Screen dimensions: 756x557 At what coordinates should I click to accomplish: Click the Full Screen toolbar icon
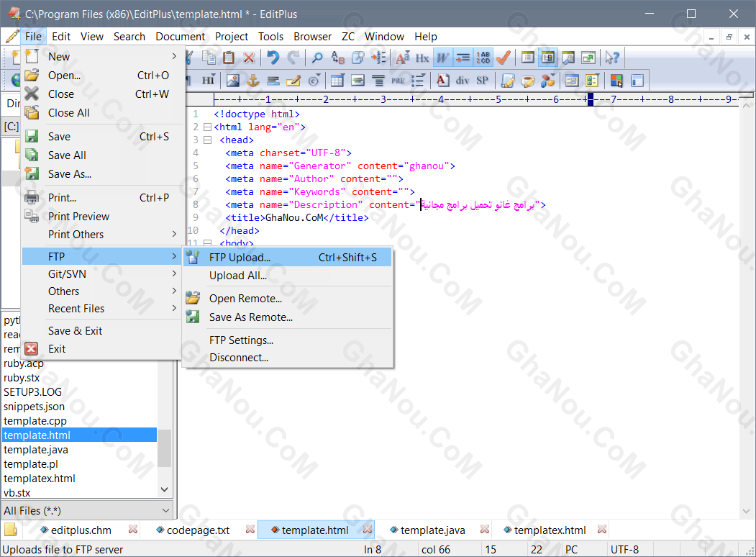pyautogui.click(x=588, y=58)
